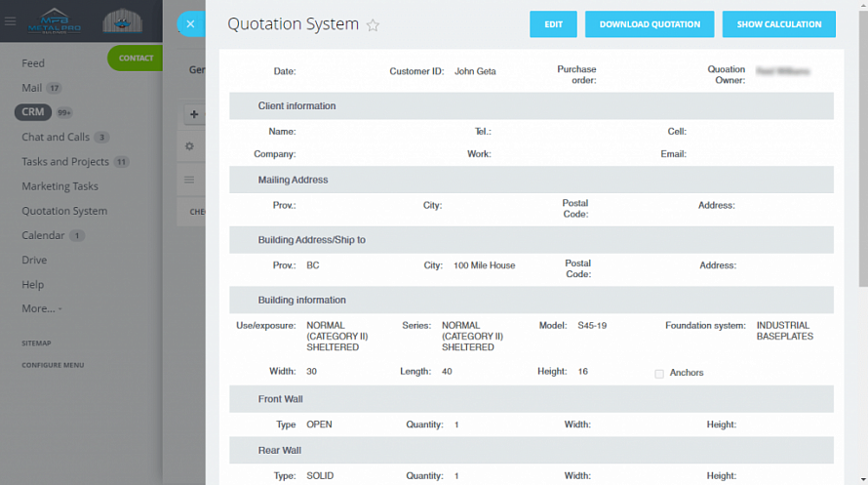The height and width of the screenshot is (485, 868).
Task: Click the Download Quotation button
Action: pos(650,24)
